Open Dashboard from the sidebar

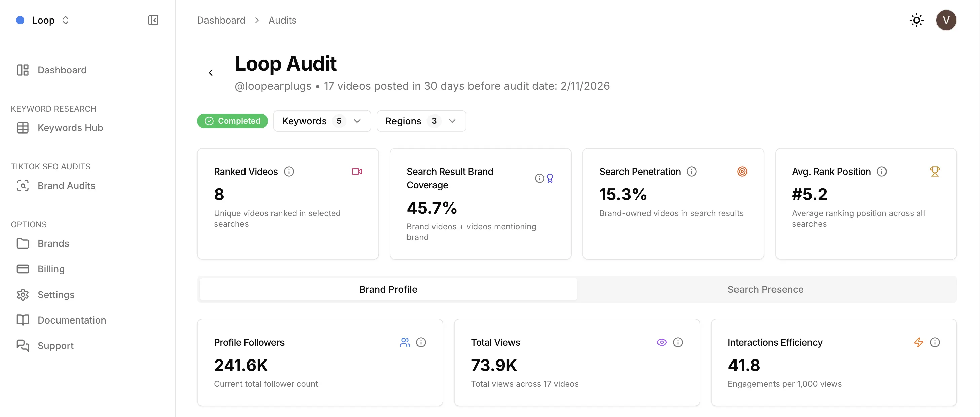pos(62,70)
